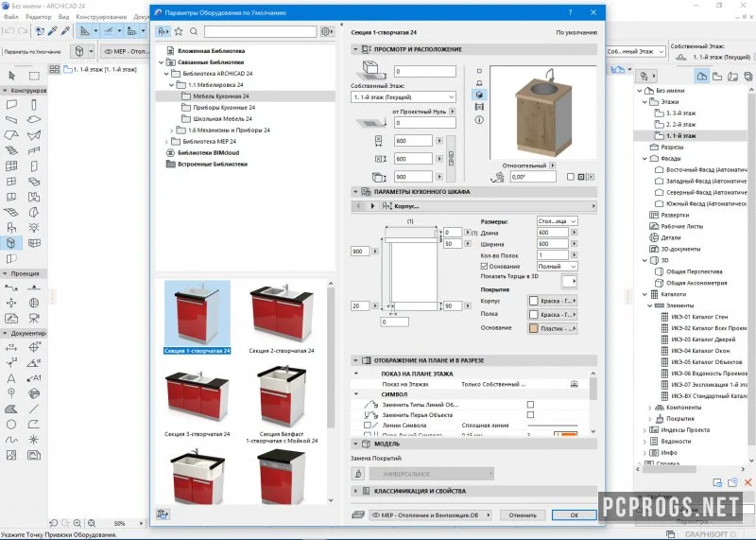Collapse the ПРОСМОТР И РАСПОЛОЖЕНИЕ section

[x=355, y=49]
